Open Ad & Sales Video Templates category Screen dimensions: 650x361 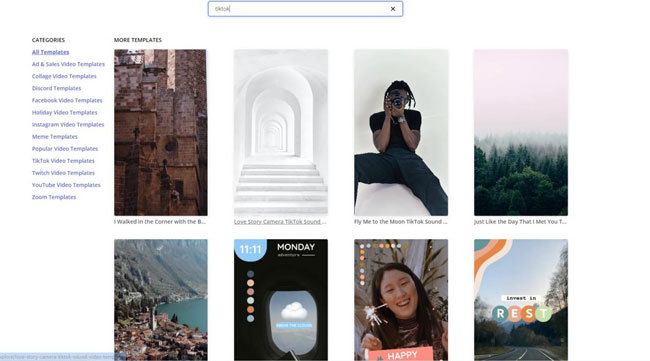[68, 64]
